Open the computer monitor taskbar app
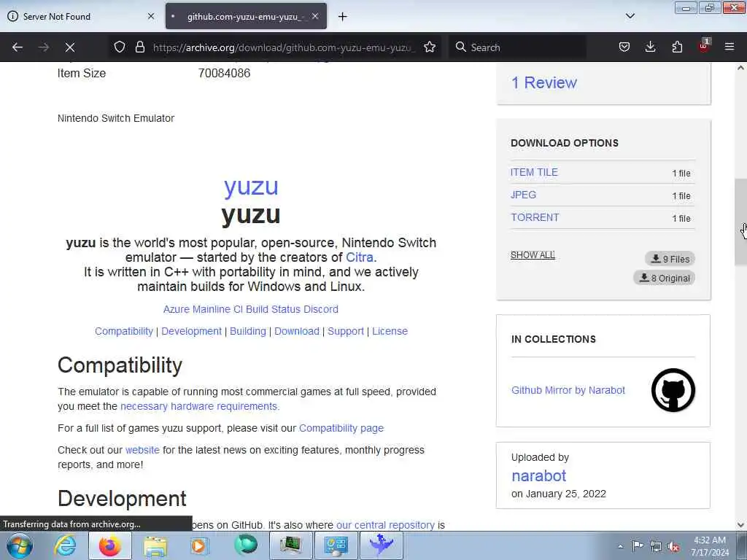 pyautogui.click(x=290, y=545)
